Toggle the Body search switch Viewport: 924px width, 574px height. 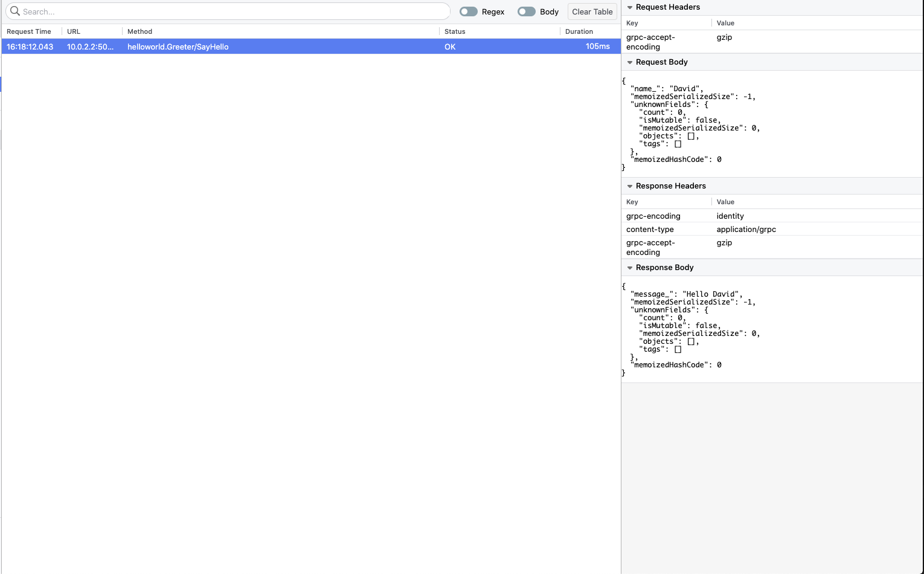[526, 11]
